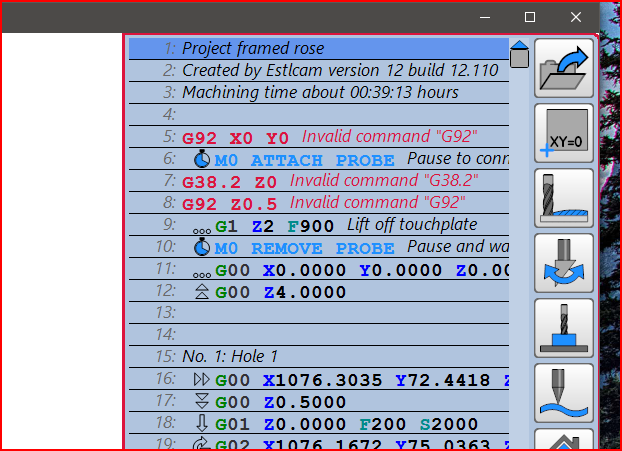Select line 15 'No. 1: Hole 1'
The image size is (622, 451).
tap(319, 357)
